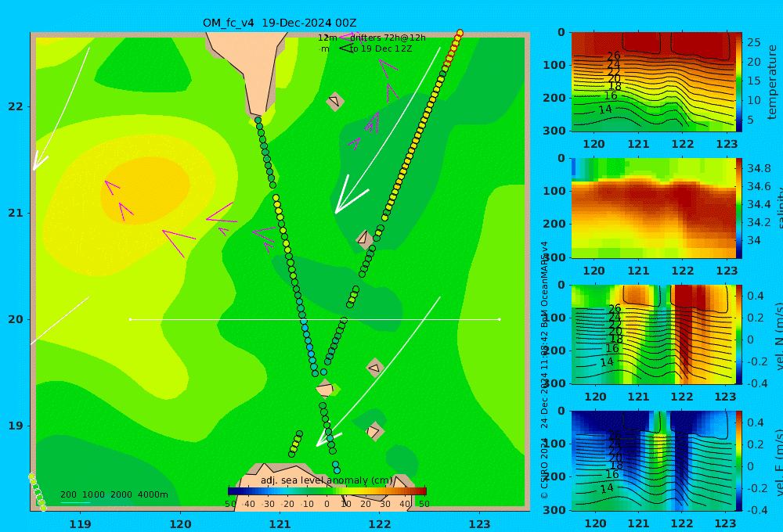Click the red drifter track end marker

[460, 33]
